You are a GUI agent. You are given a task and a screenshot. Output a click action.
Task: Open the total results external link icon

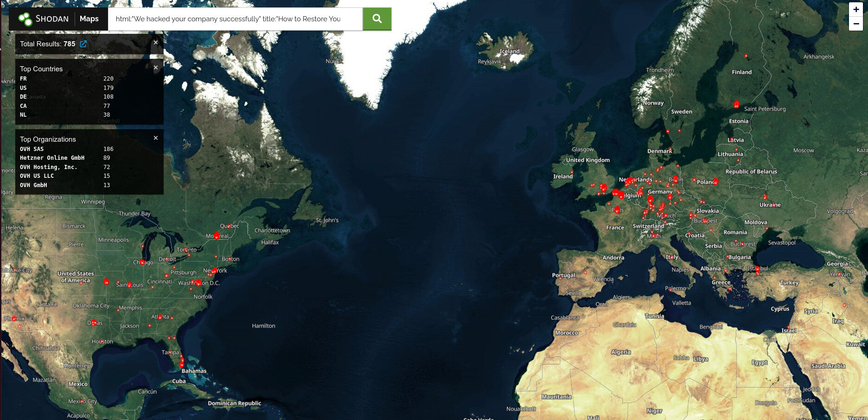[83, 44]
